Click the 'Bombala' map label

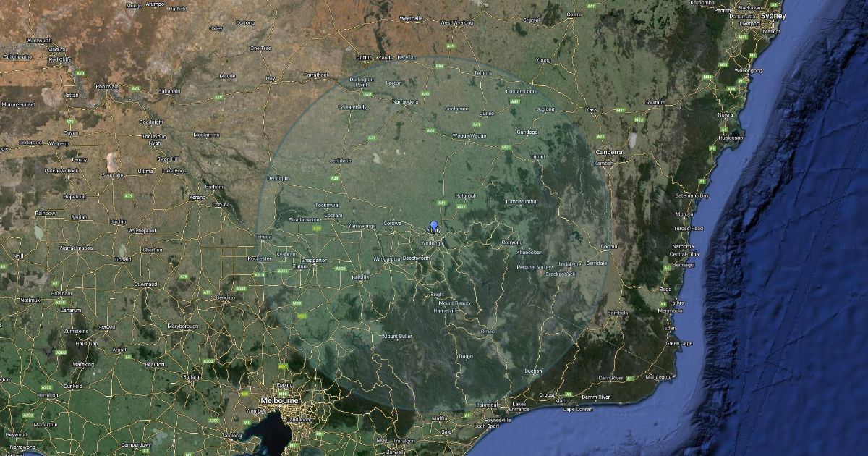tap(618, 313)
